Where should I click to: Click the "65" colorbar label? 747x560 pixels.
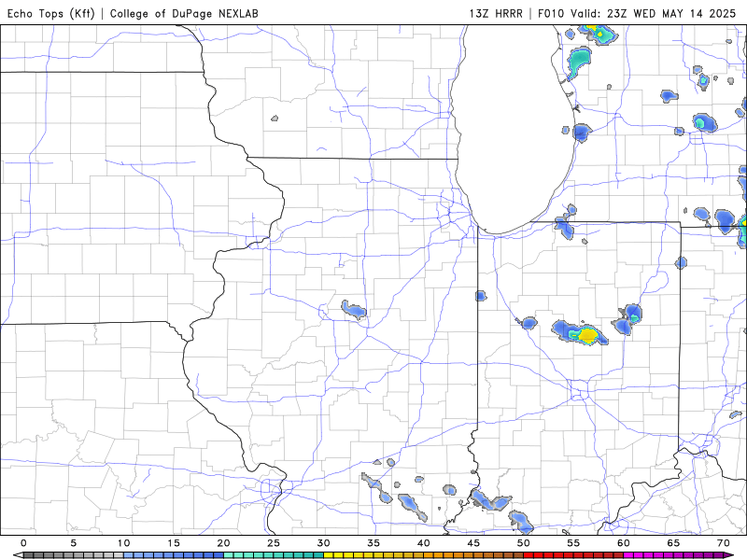(x=673, y=543)
